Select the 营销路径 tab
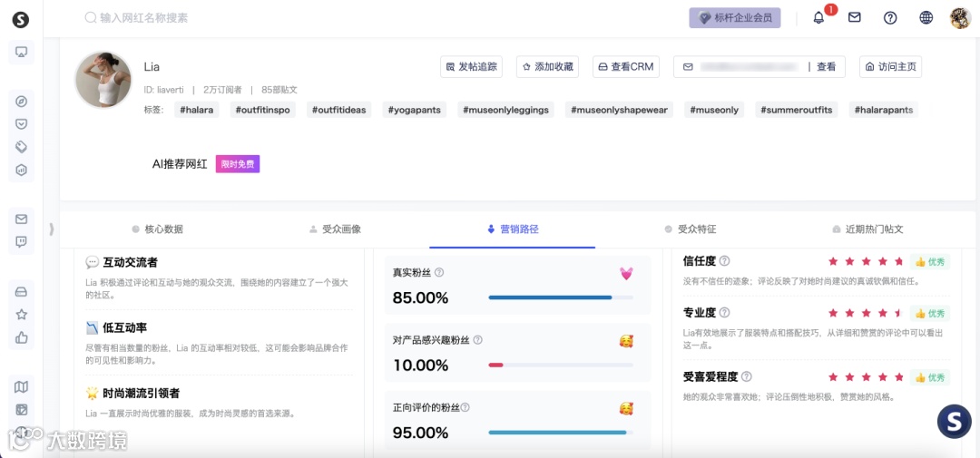This screenshot has width=980, height=458. click(x=513, y=229)
